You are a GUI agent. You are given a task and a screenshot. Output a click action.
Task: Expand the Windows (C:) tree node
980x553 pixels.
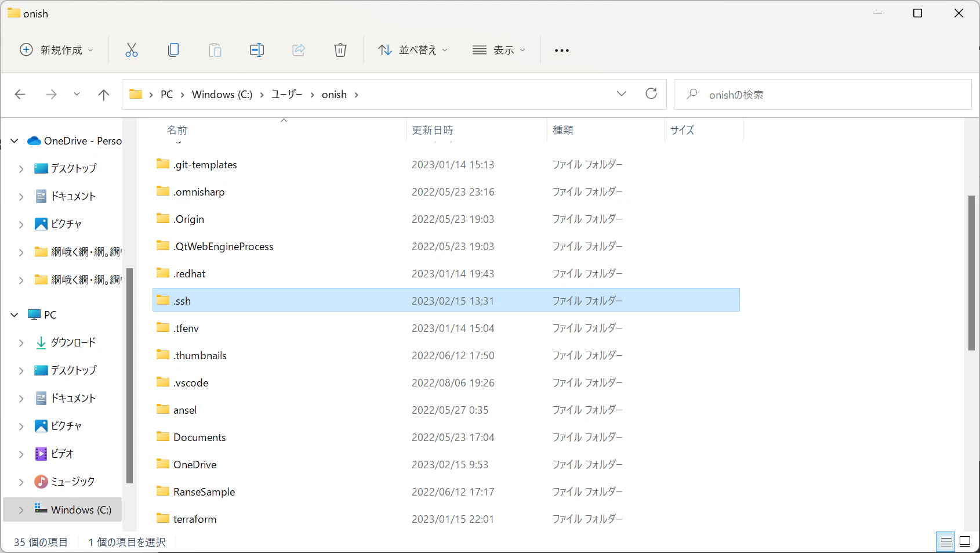21,510
